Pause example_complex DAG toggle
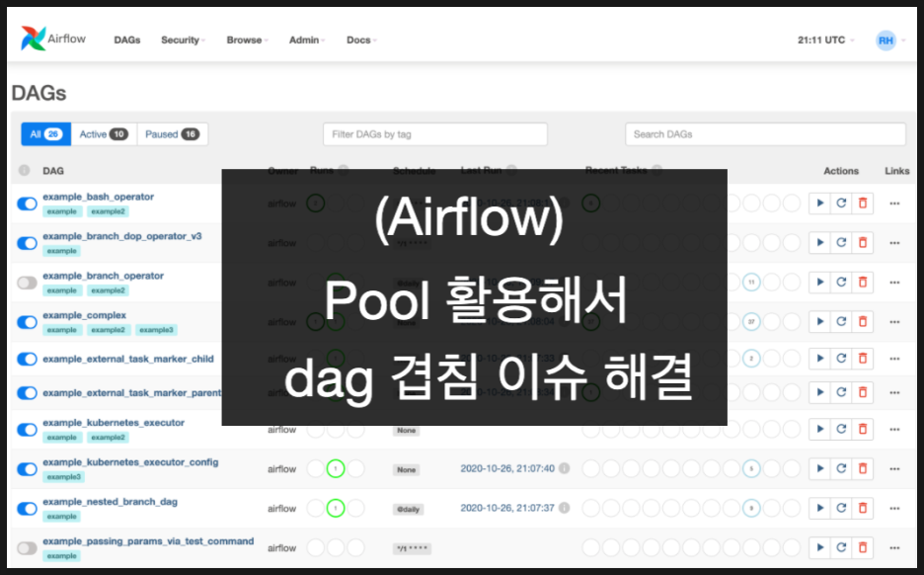This screenshot has height=575, width=924. [x=27, y=323]
